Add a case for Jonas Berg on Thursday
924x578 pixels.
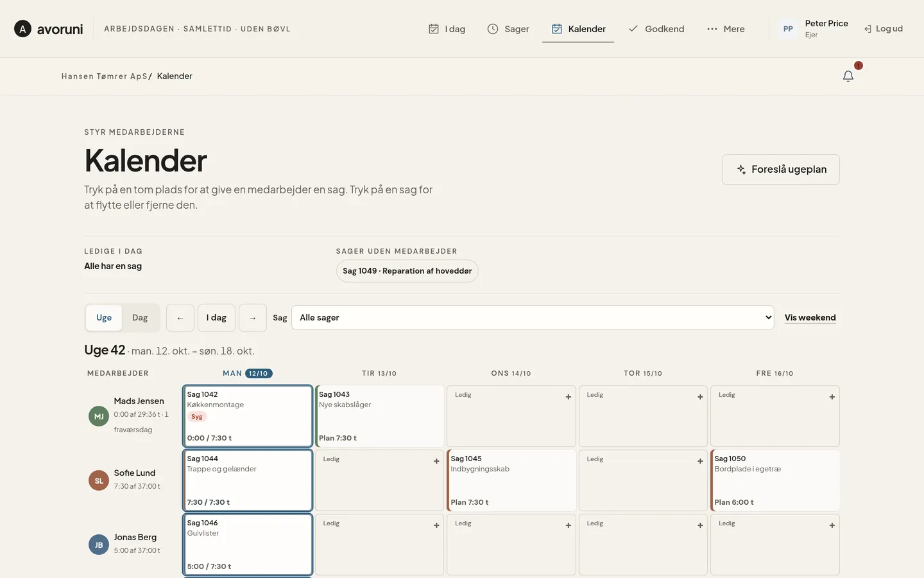pyautogui.click(x=643, y=545)
